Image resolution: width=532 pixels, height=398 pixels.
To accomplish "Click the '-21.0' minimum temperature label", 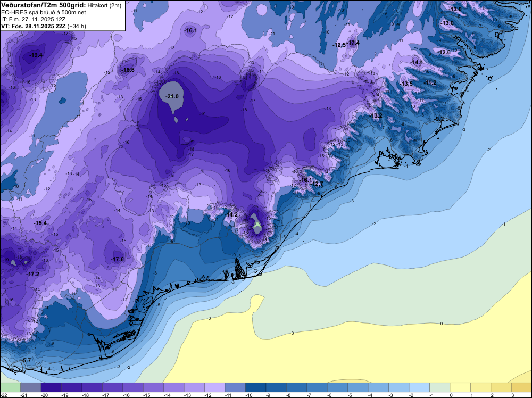I will click(172, 96).
